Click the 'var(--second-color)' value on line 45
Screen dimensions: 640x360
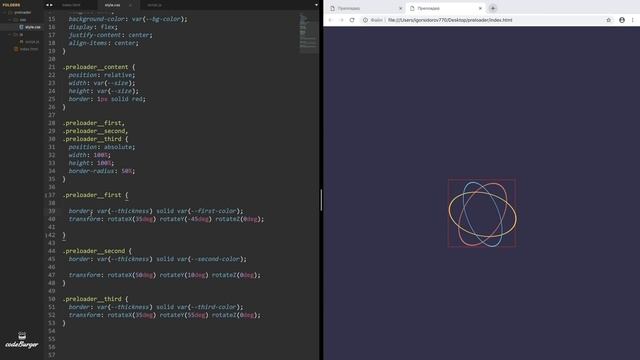pyautogui.click(x=210, y=259)
